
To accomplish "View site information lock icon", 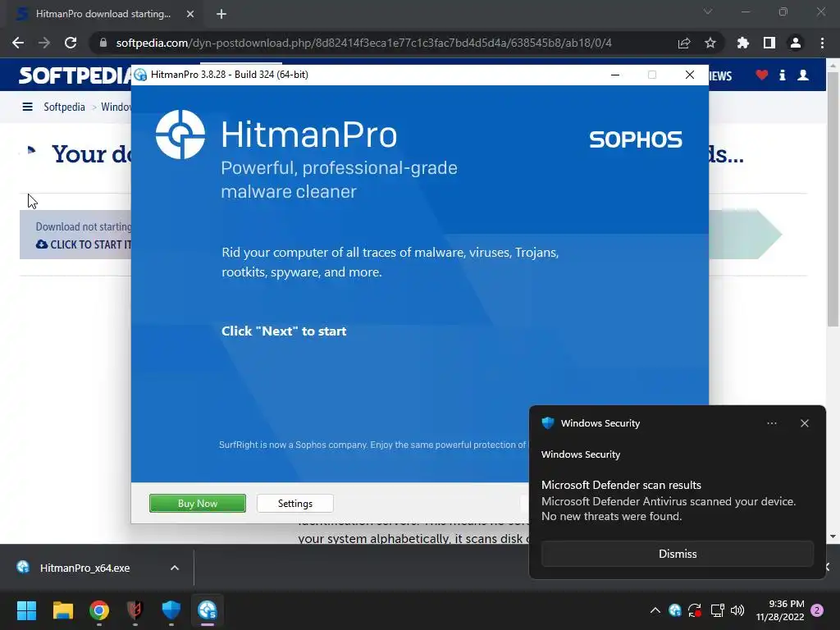I will click(103, 43).
